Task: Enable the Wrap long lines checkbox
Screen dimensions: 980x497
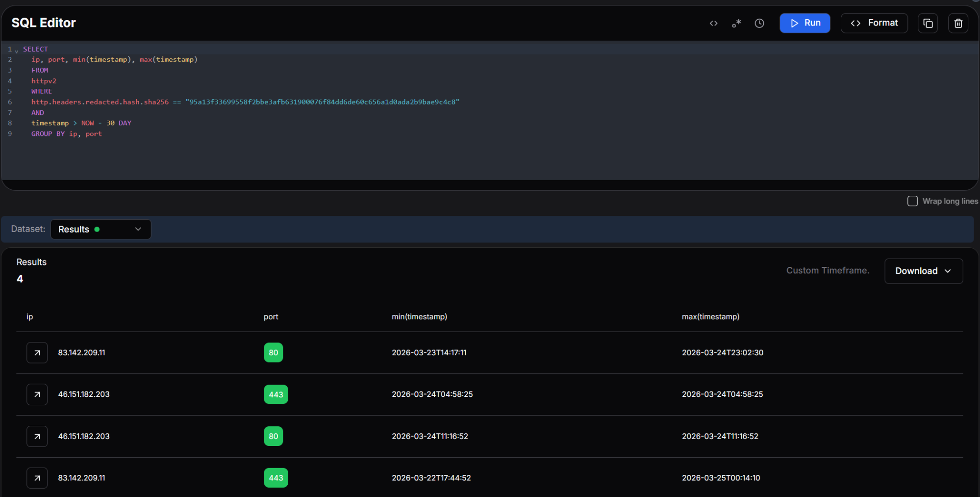Action: coord(912,201)
